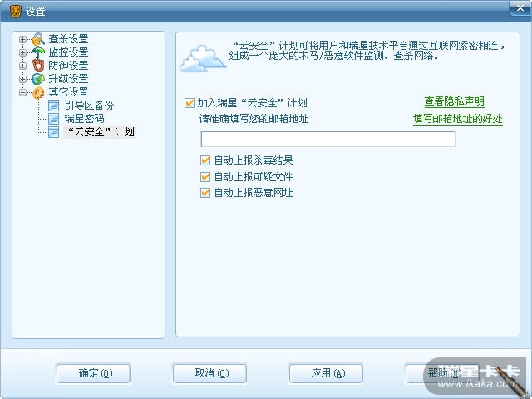
Task: Select 其它设置 in the settings tree
Action: point(68,92)
